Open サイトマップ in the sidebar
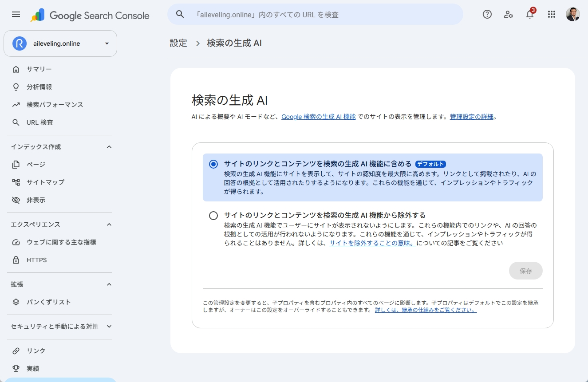Viewport: 588px width, 382px height. click(45, 182)
